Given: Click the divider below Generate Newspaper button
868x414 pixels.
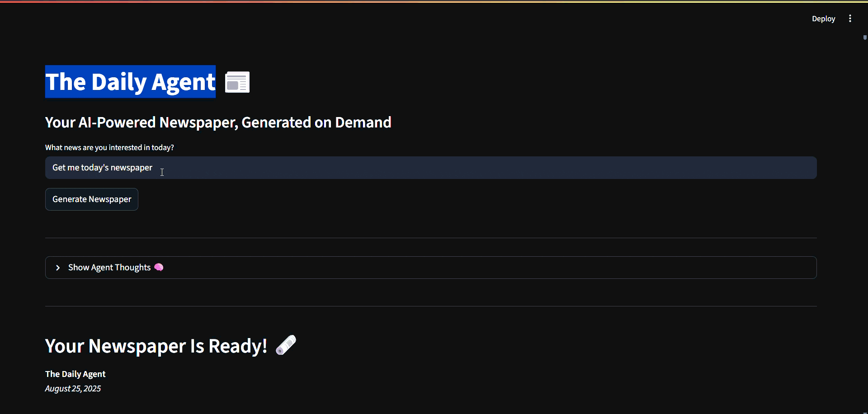Looking at the screenshot, I should 430,238.
